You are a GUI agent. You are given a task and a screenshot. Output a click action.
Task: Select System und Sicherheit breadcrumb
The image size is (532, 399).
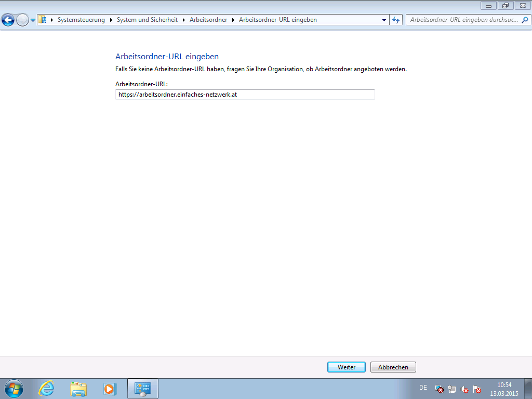(x=147, y=20)
